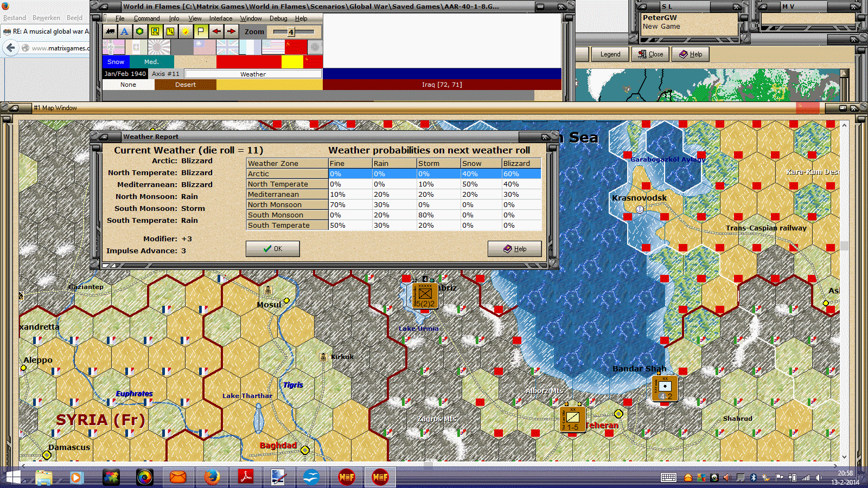This screenshot has height=488, width=868.
Task: Click the infantry army unit near Tabriz
Action: [425, 296]
